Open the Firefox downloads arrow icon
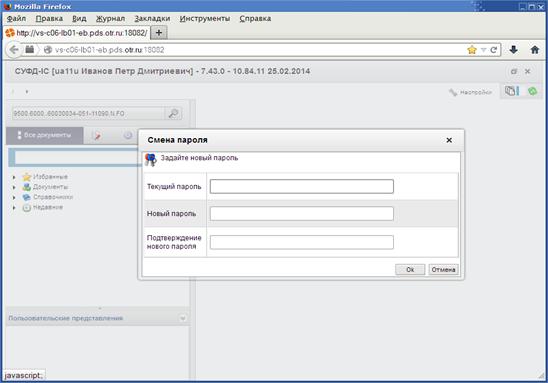548x383 pixels. [513, 50]
